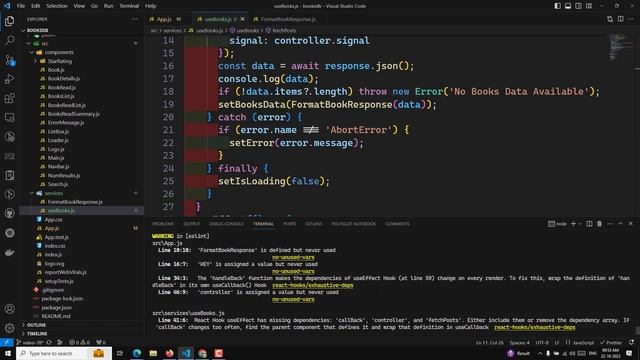This screenshot has height=360, width=640.
Task: Toggle the bottom panel layout button
Action: point(568,6)
